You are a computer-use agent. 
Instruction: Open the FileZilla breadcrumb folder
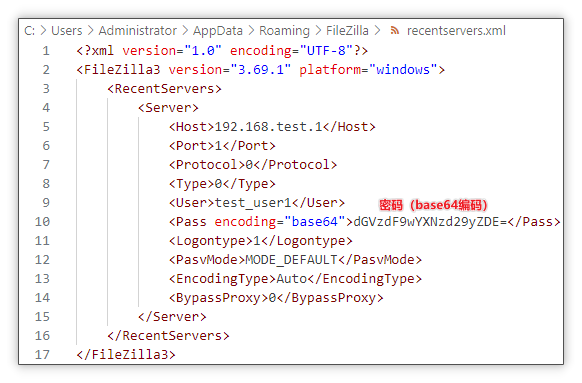(x=347, y=30)
